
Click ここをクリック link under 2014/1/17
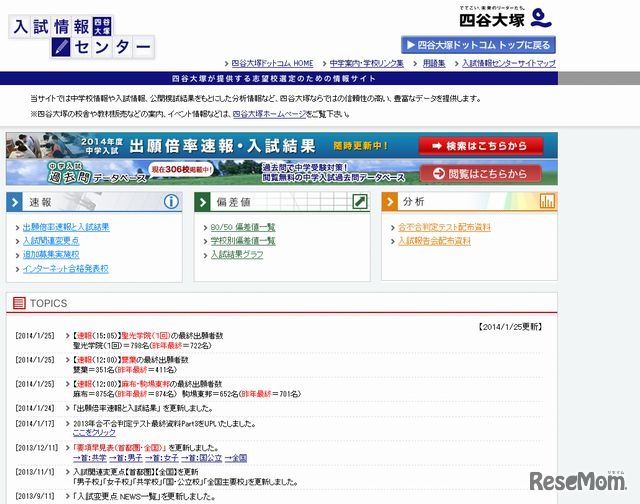click(x=94, y=433)
